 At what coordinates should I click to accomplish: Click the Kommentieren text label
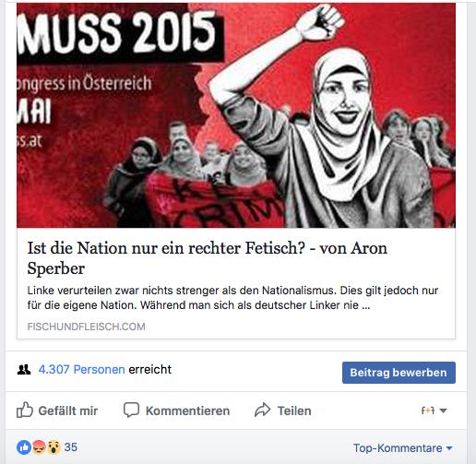point(187,410)
